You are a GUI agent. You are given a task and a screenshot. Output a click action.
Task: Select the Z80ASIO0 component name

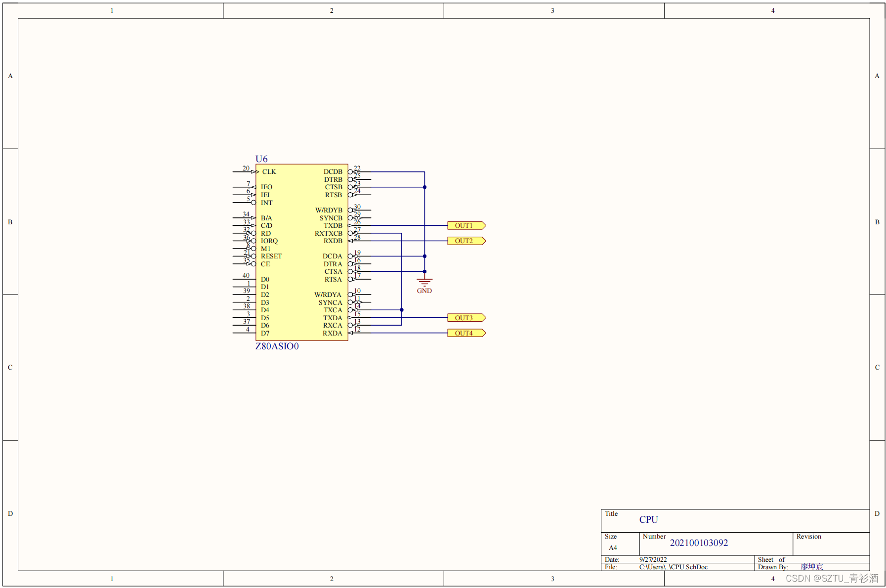click(x=277, y=346)
